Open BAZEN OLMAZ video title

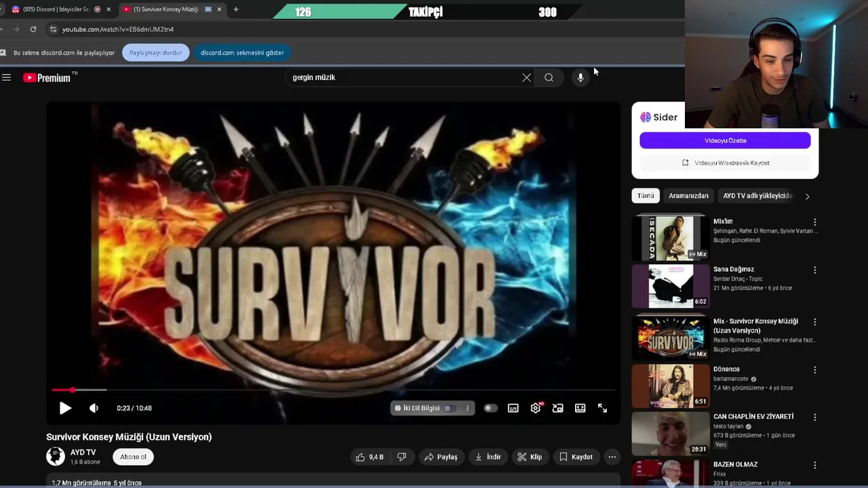[735, 464]
